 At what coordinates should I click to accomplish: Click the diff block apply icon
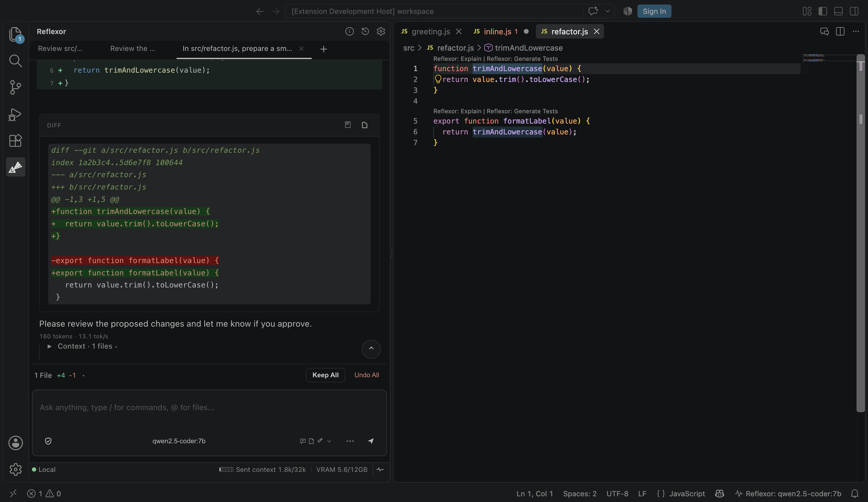348,125
